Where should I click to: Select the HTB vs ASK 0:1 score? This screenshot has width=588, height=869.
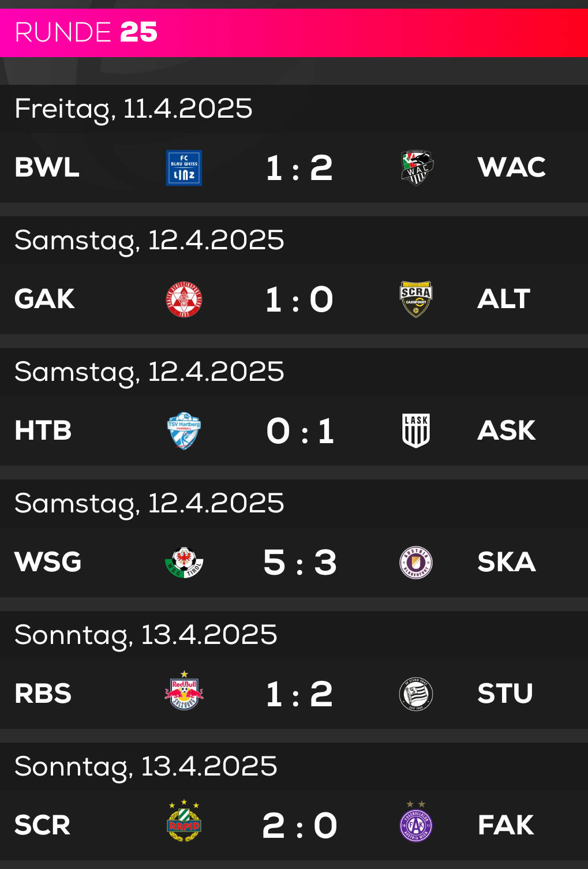coord(299,431)
